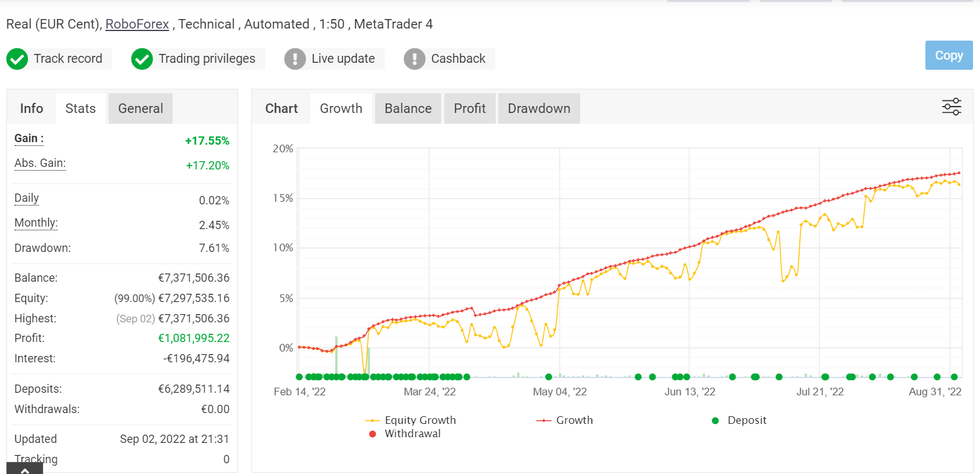The width and height of the screenshot is (980, 474).
Task: Click the Monthly stat label
Action: [x=36, y=223]
